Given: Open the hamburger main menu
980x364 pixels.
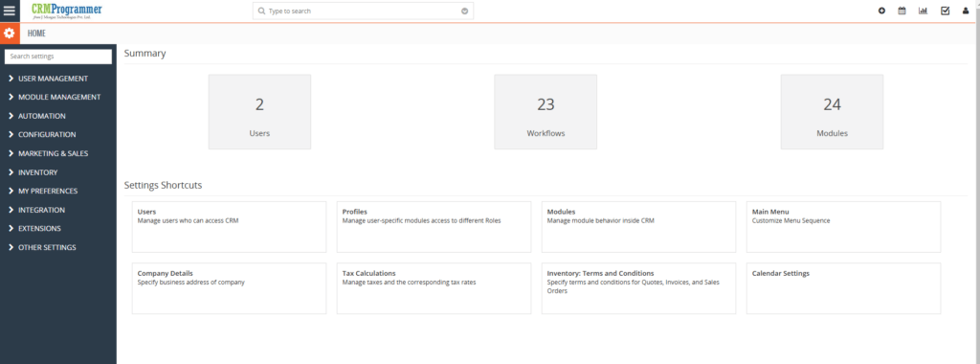Looking at the screenshot, I should (10, 11).
